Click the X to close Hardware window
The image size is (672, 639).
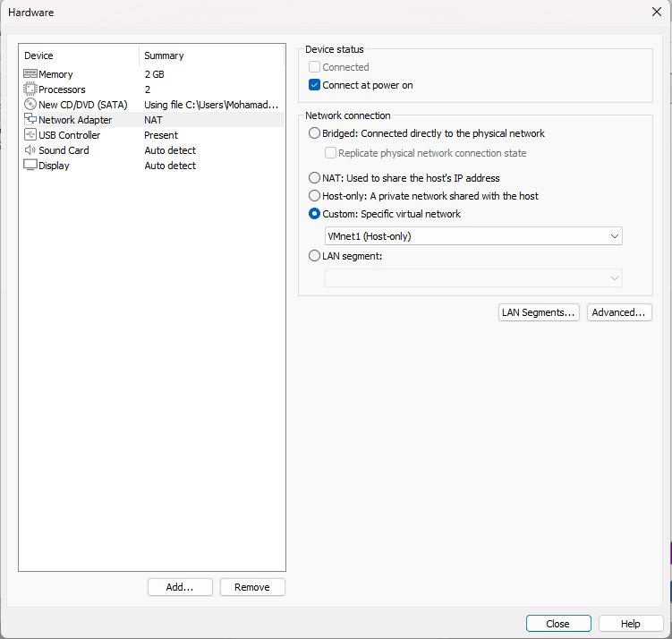point(657,12)
